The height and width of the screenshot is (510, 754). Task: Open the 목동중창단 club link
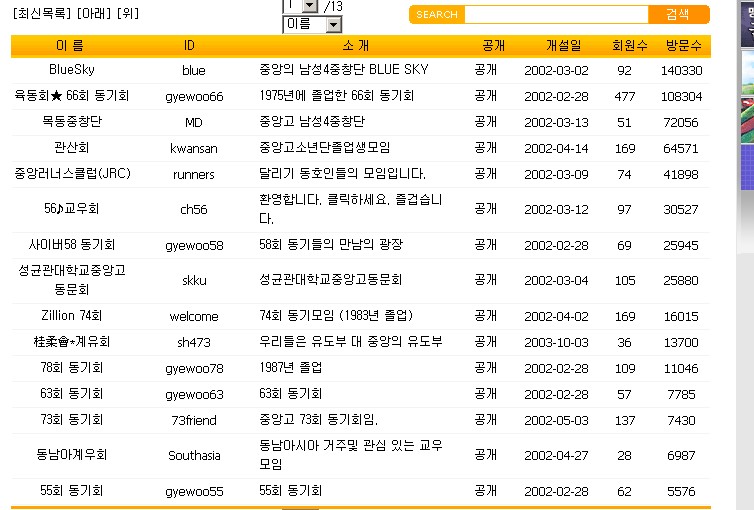coord(70,122)
